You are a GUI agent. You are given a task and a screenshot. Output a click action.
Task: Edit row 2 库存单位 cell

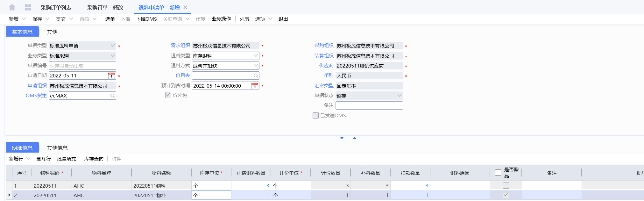(211, 195)
